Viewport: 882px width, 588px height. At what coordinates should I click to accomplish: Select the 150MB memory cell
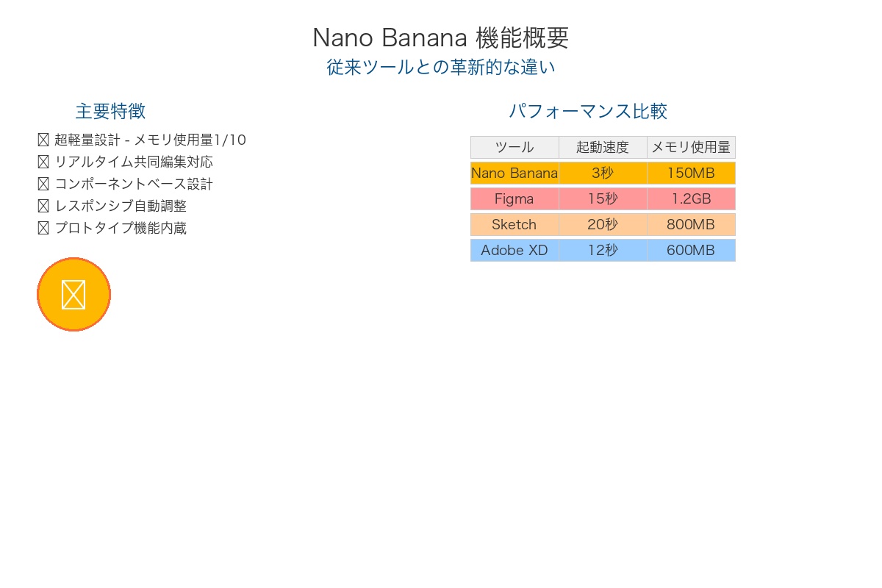point(691,173)
